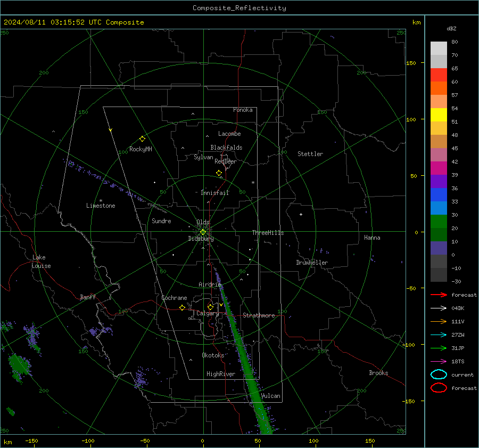Click the Airdrie city label
Image resolution: width=479 pixels, height=448 pixels.
coord(210,284)
